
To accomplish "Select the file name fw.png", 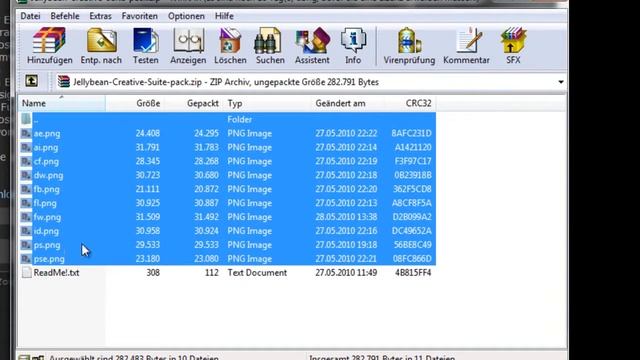I will [x=47, y=217].
